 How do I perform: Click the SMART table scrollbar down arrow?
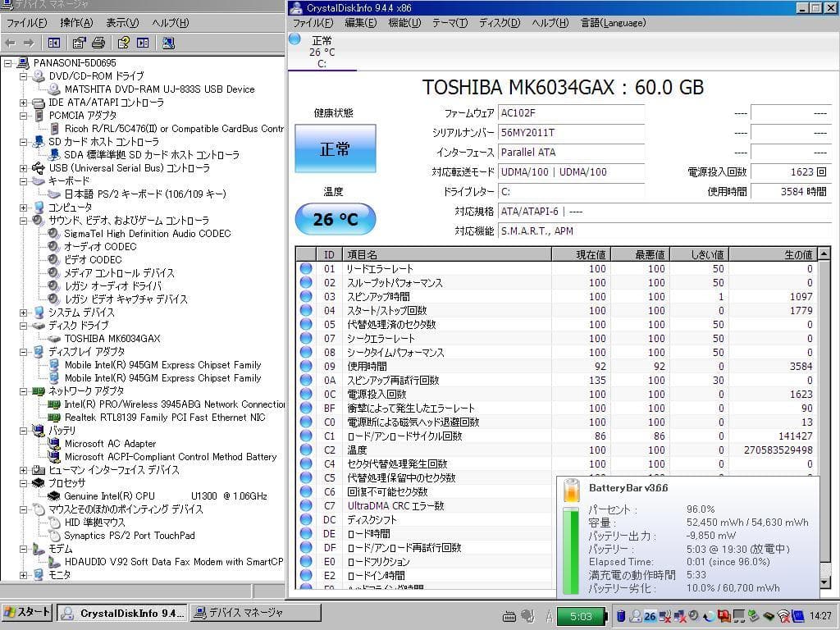tap(825, 582)
